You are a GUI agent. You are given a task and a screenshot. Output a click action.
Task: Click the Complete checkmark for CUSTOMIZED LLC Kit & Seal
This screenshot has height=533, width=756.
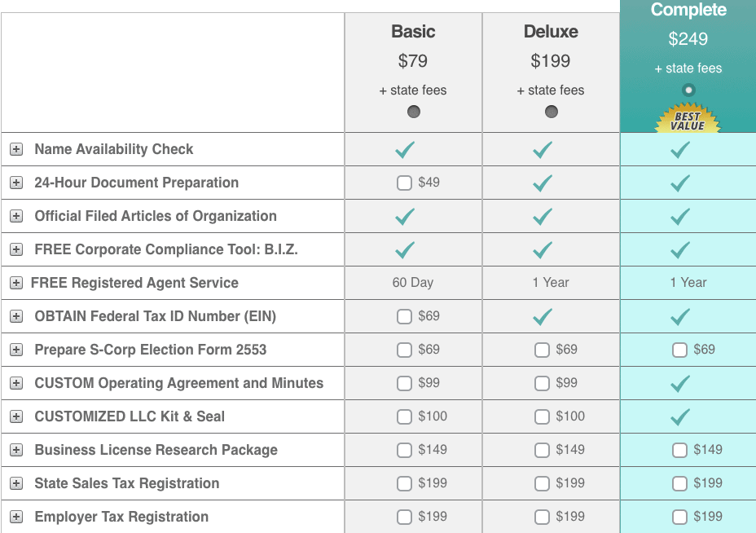679,416
